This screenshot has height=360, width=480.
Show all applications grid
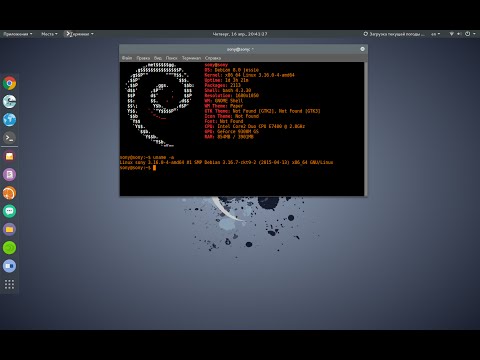pyautogui.click(x=9, y=284)
